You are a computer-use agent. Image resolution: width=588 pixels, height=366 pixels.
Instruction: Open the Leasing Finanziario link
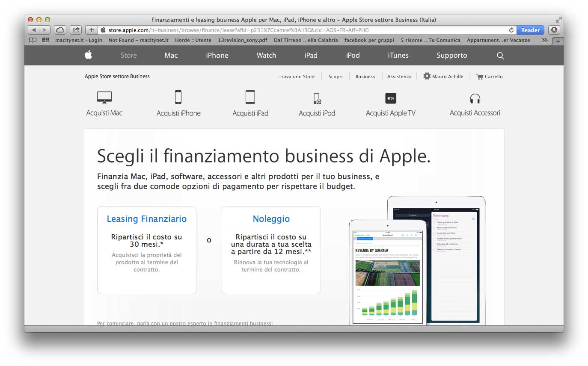[147, 219]
